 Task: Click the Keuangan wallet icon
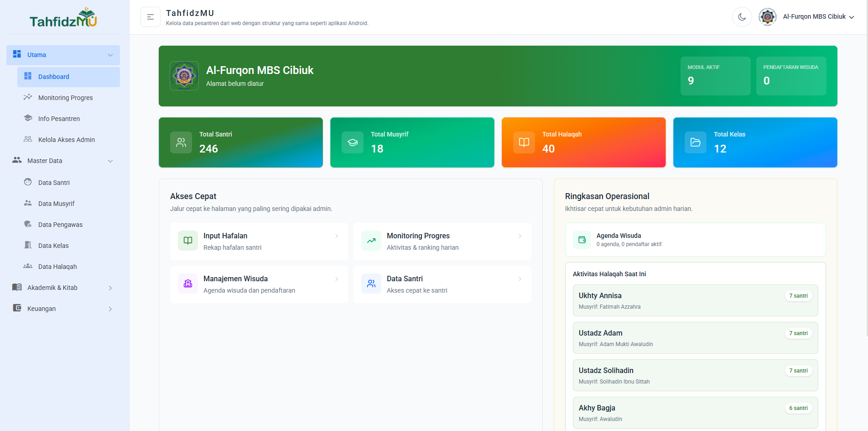17,308
